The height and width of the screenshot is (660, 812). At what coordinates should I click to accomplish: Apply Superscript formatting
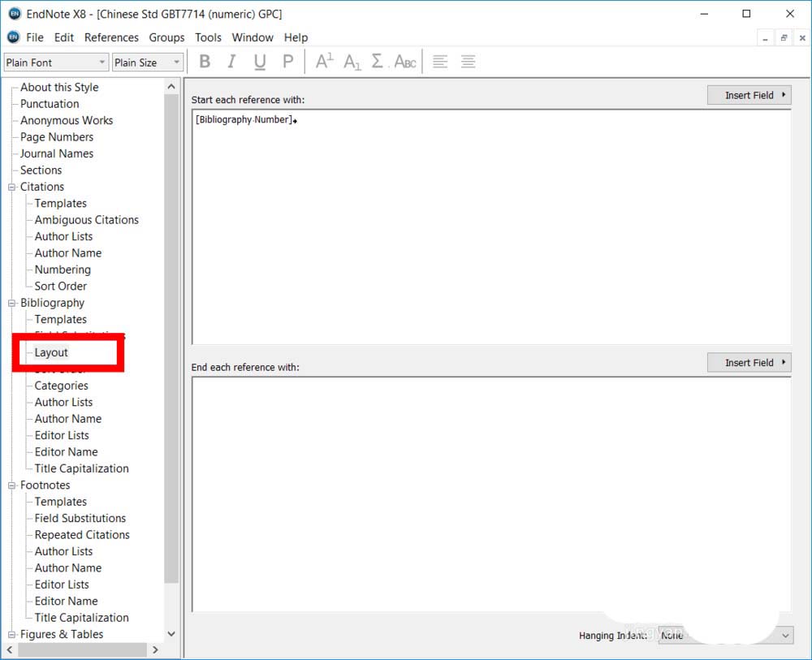[x=324, y=62]
